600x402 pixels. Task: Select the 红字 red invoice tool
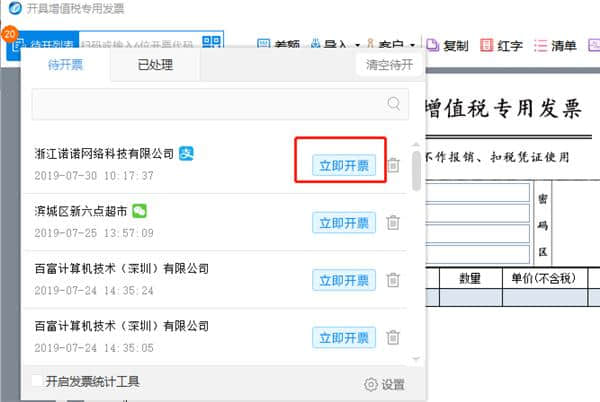(x=501, y=46)
